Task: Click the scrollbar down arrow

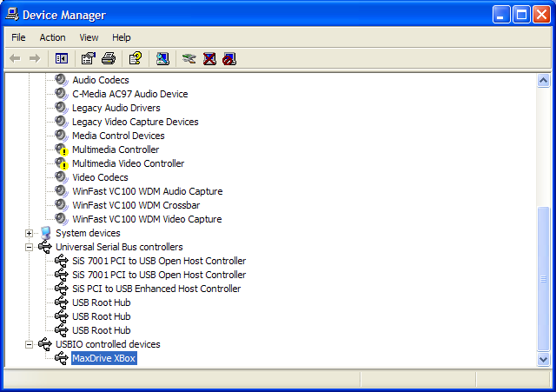Action: [x=543, y=359]
